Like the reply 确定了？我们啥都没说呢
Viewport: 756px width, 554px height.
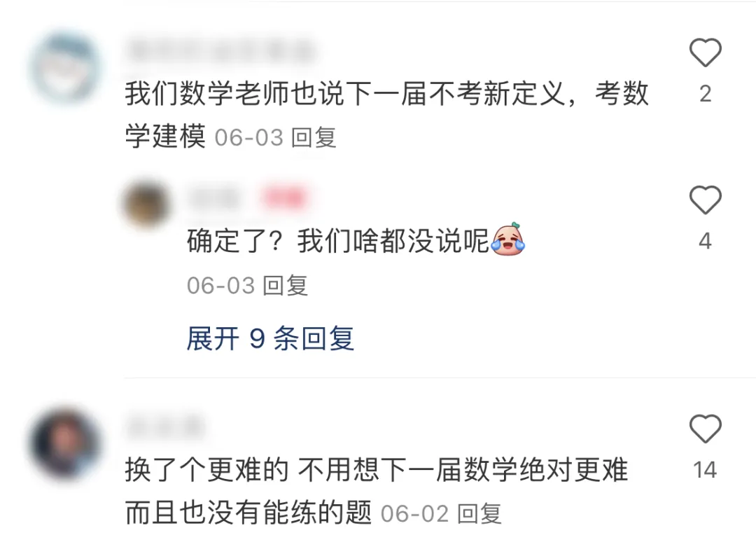tap(705, 200)
